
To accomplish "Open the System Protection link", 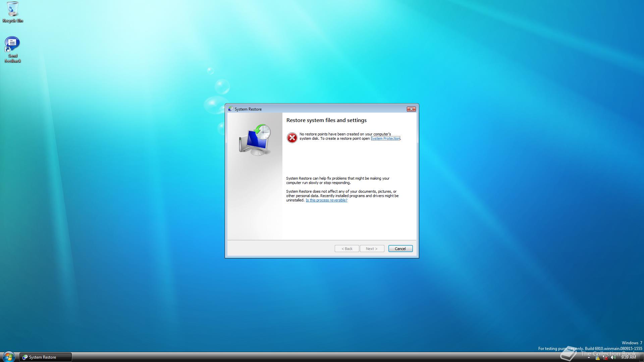I will click(385, 138).
